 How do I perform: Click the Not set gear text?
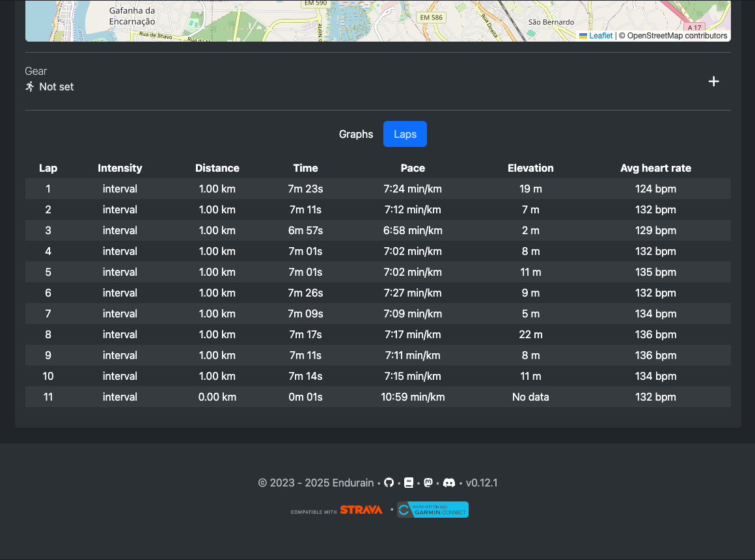click(57, 87)
